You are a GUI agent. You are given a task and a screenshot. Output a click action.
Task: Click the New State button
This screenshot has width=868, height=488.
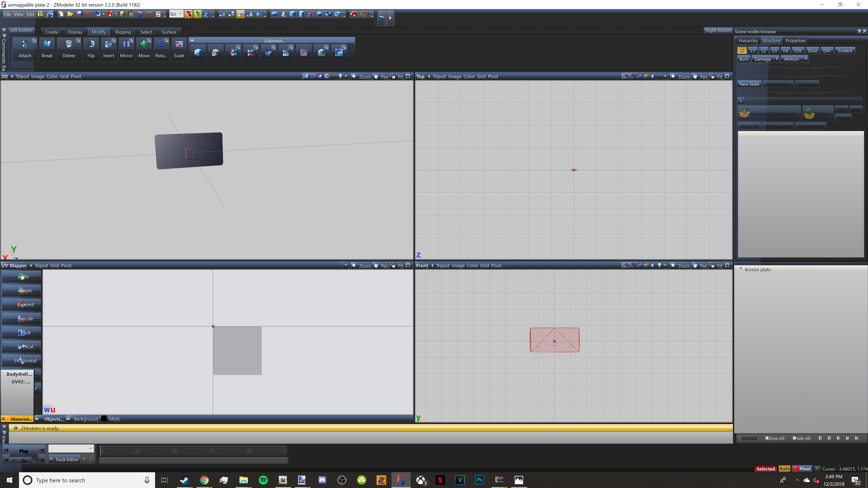point(749,84)
